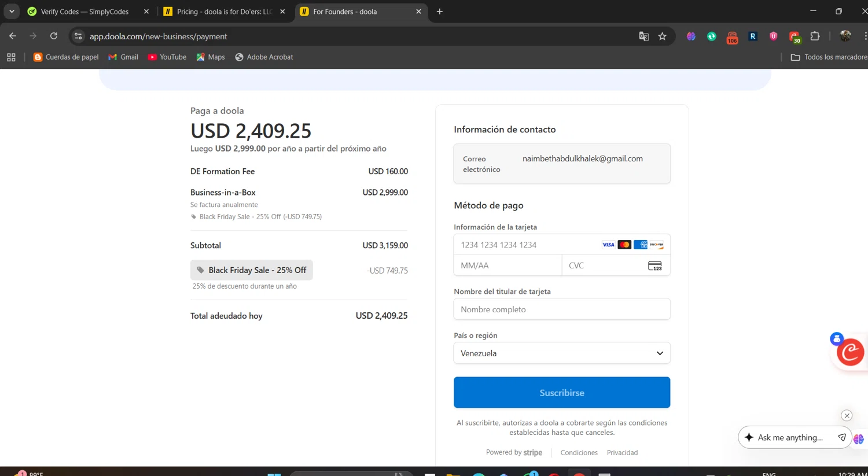Image resolution: width=868 pixels, height=476 pixels.
Task: Open the extension with 106 badge
Action: [732, 38]
